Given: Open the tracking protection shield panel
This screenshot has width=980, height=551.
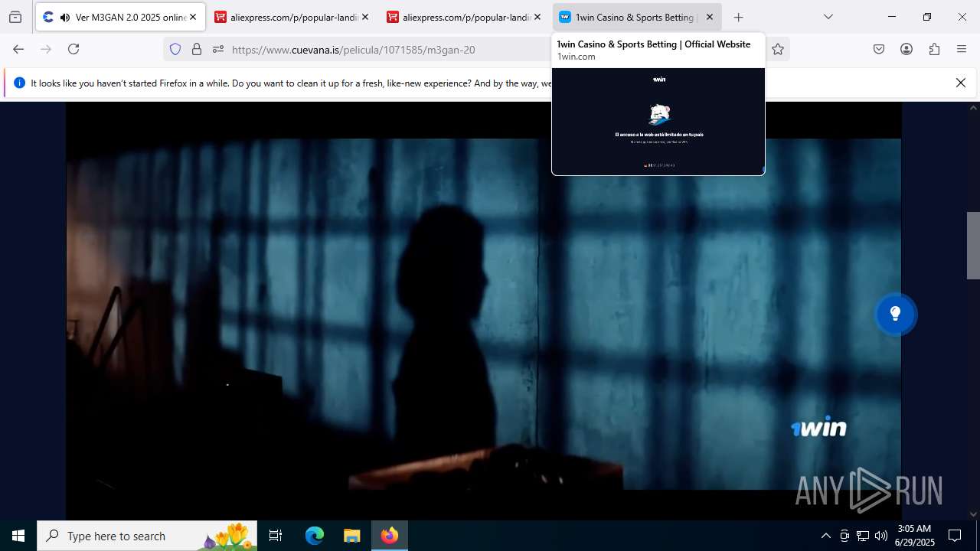Looking at the screenshot, I should click(x=175, y=49).
